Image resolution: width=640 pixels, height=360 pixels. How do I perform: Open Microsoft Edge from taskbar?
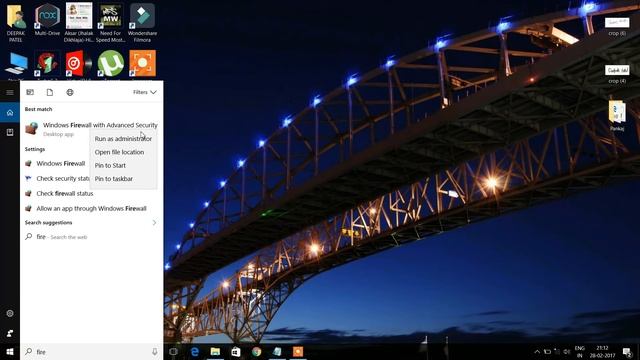click(x=195, y=351)
